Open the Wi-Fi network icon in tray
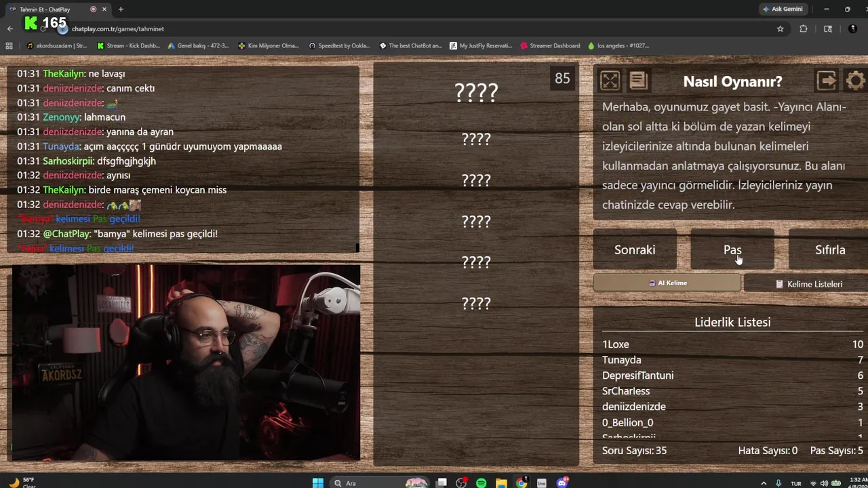Image resolution: width=868 pixels, height=488 pixels. 813,483
